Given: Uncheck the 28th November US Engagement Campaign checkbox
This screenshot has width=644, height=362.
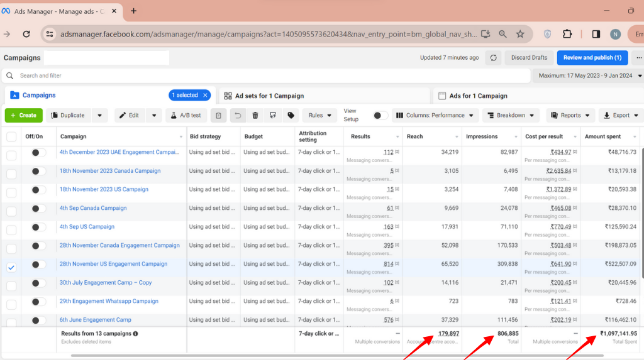Looking at the screenshot, I should (x=11, y=267).
